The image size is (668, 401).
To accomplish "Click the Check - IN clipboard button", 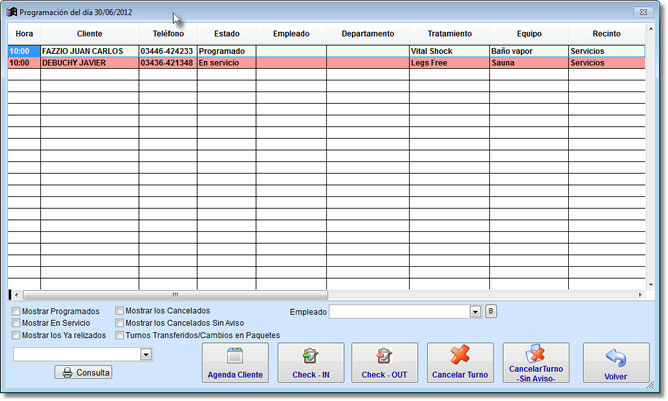I will [x=311, y=362].
